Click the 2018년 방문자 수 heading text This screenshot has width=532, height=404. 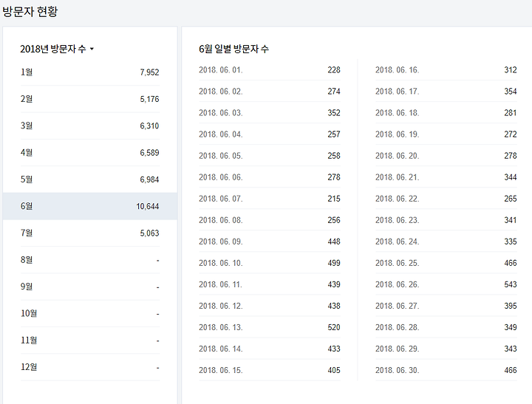[x=53, y=49]
